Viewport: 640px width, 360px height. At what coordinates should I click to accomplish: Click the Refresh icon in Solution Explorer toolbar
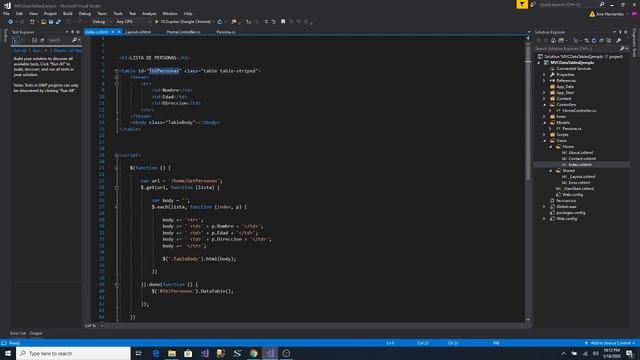(x=594, y=40)
